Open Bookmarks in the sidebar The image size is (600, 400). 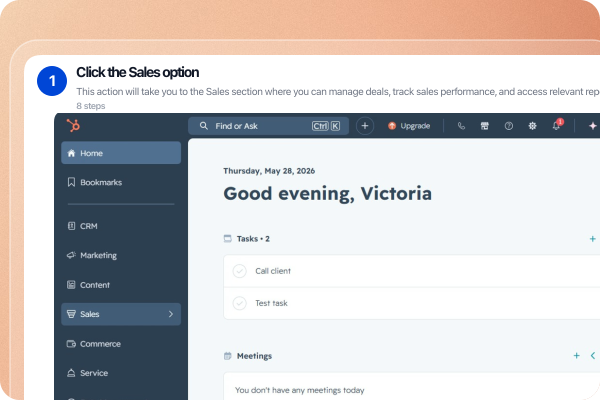[x=121, y=182]
